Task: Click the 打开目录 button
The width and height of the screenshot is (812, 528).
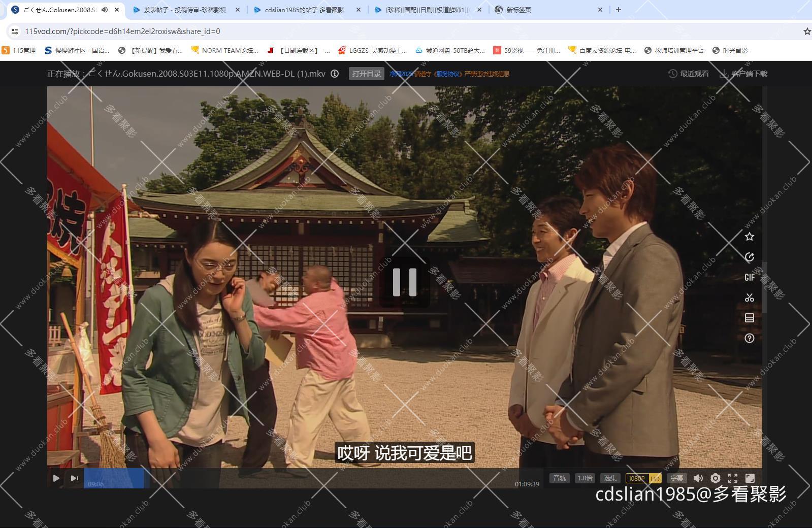Action: 366,74
